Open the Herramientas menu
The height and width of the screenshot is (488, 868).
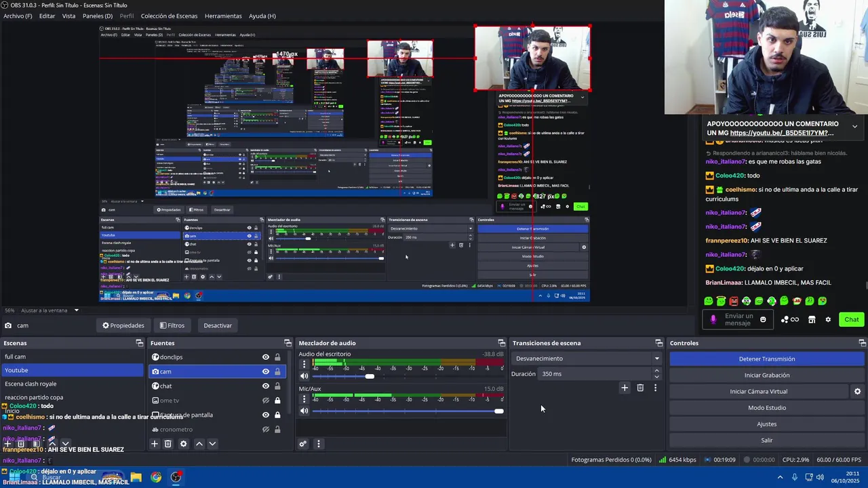coord(223,16)
